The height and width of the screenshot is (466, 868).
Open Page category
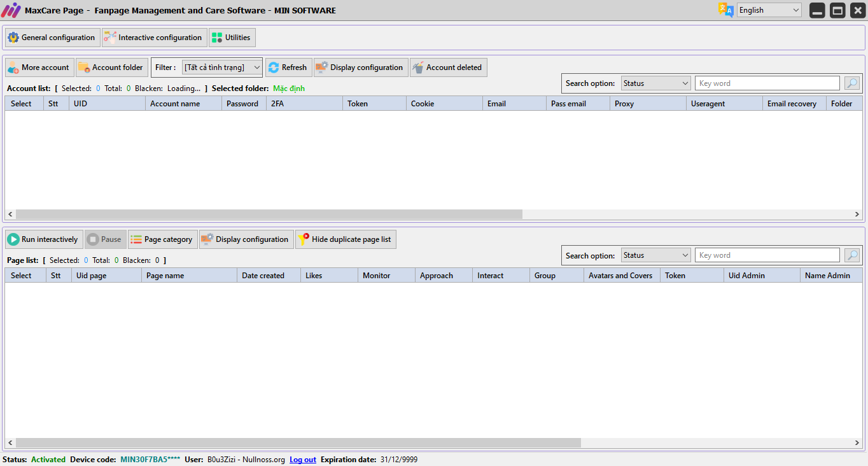[x=163, y=239]
